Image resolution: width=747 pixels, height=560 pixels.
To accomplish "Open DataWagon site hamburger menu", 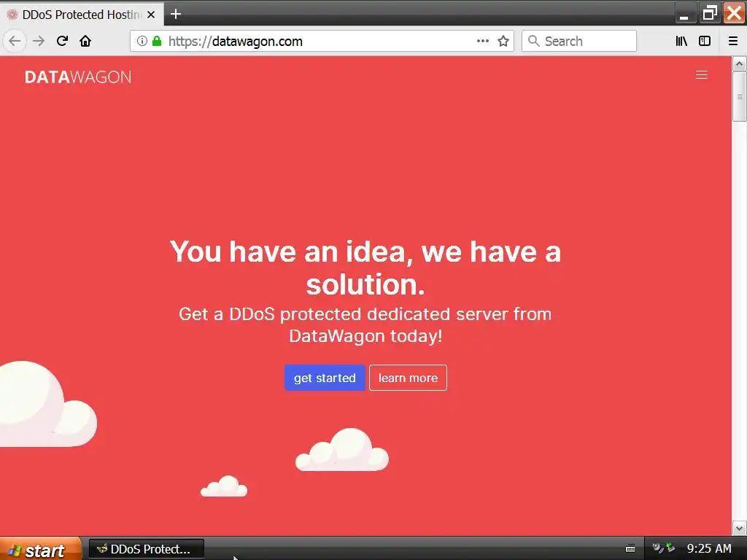I will click(701, 75).
